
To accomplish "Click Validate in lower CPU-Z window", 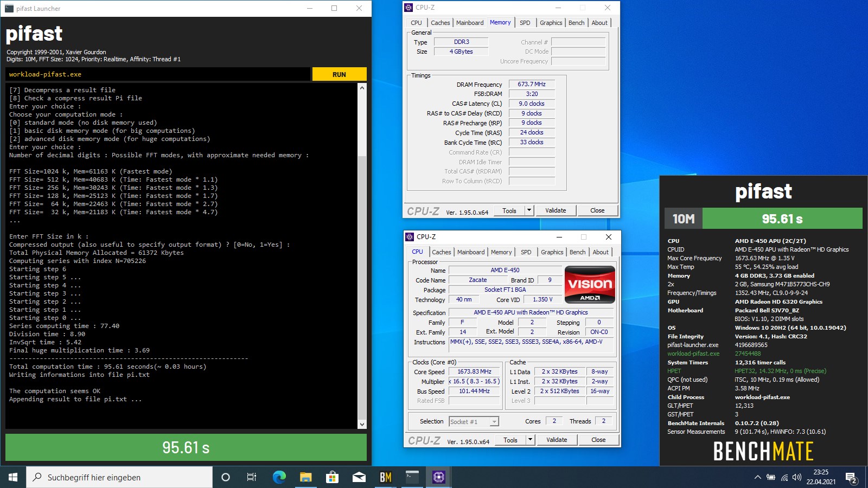I will pos(557,440).
